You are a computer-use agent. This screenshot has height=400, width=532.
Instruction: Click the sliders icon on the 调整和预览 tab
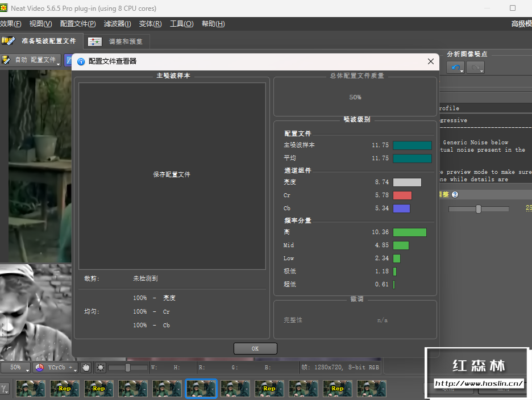click(95, 41)
